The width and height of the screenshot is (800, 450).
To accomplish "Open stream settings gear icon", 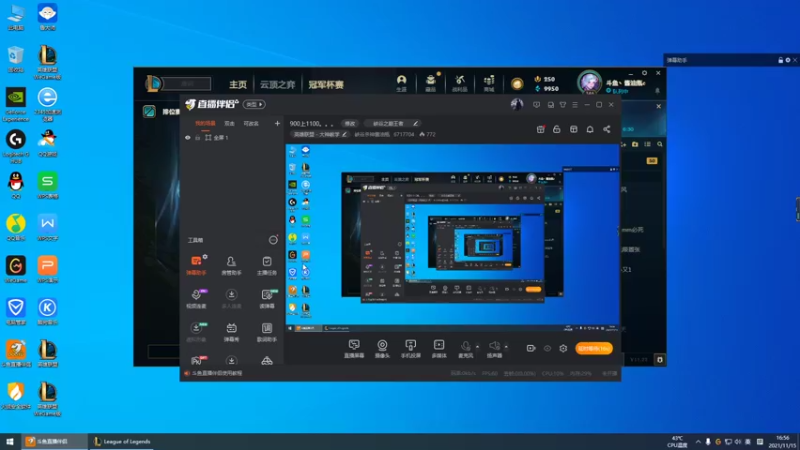I will 563,348.
